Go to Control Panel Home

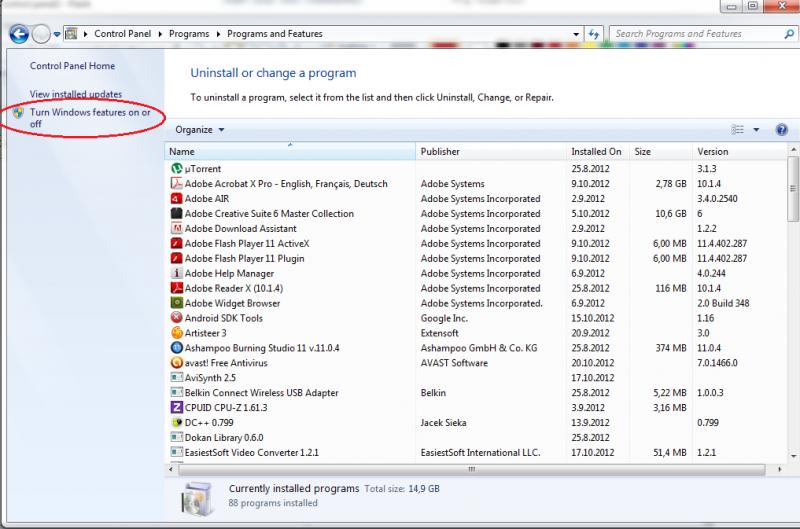click(x=72, y=66)
